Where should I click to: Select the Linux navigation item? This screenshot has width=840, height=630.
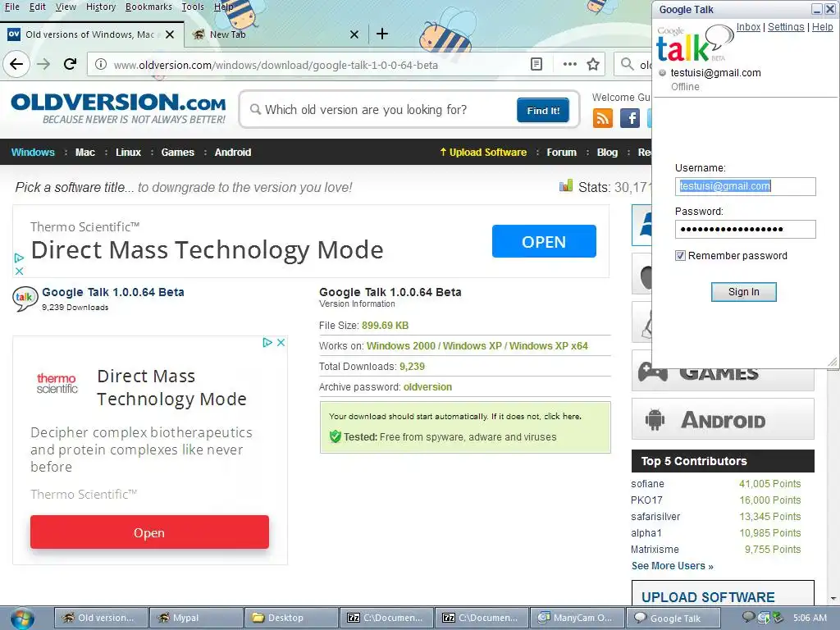(128, 152)
